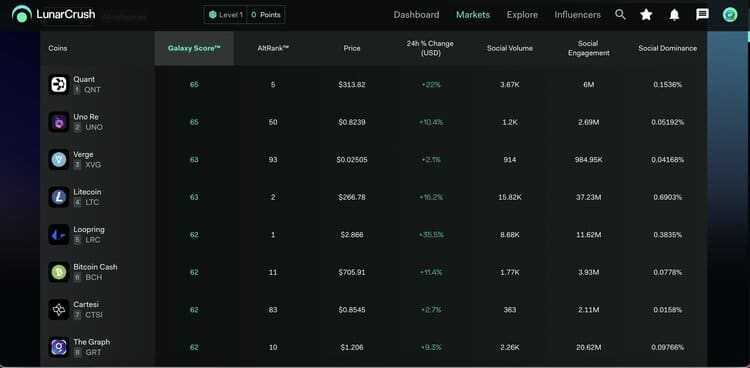Click the Coins column header
750x368 pixels.
click(x=58, y=48)
